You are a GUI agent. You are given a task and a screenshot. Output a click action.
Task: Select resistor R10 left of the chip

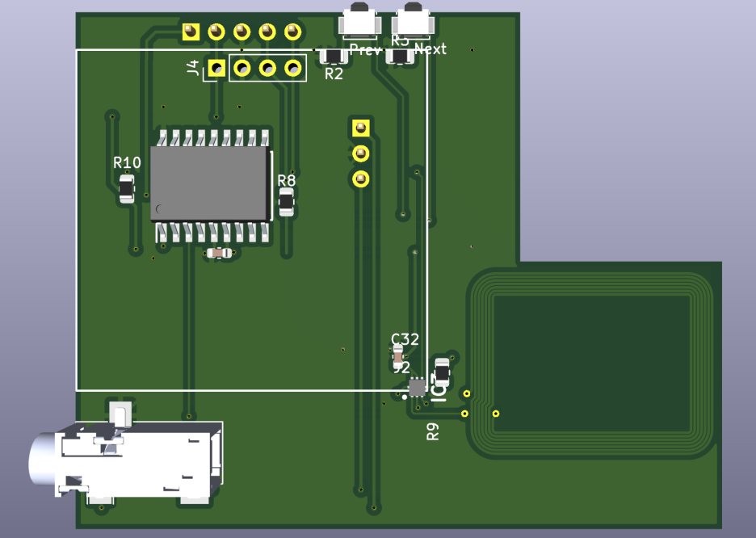127,188
